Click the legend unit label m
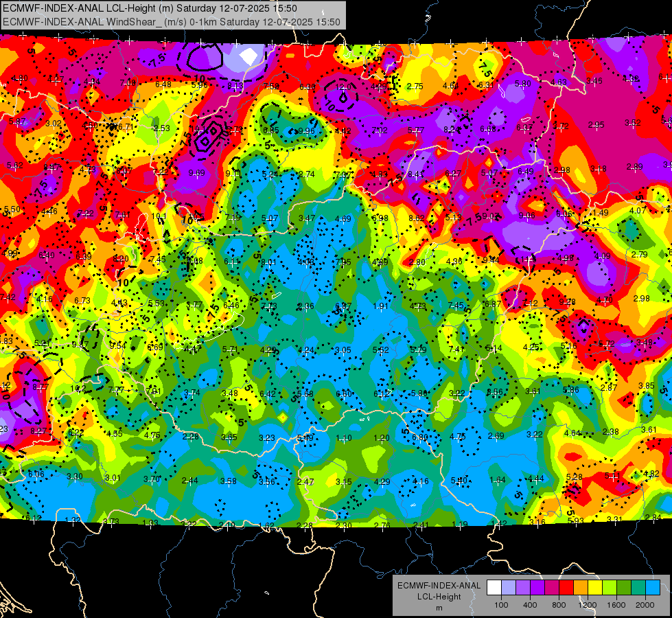 pos(439,608)
